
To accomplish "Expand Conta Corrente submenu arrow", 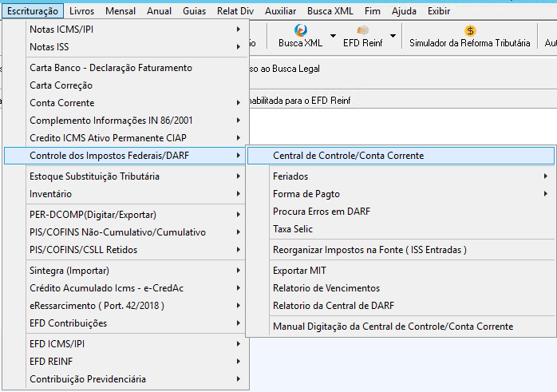I will pos(239,102).
